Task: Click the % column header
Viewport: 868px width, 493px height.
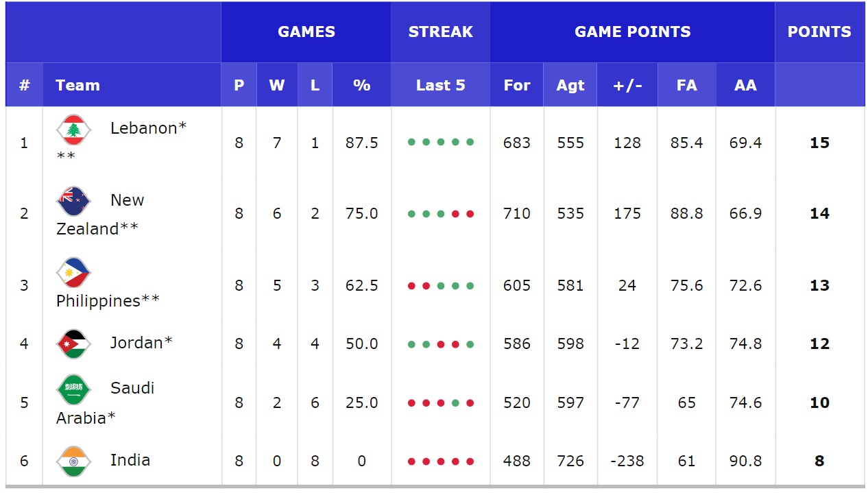Action: pos(361,85)
